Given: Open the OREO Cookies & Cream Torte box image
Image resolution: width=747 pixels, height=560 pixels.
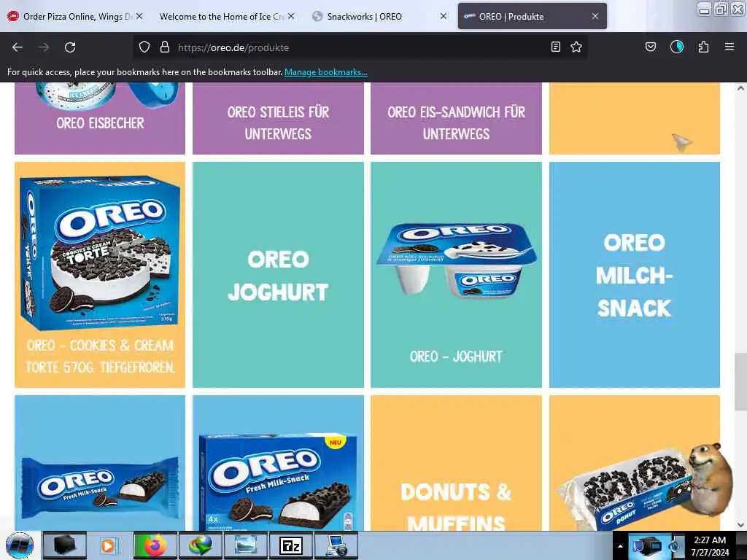Looking at the screenshot, I should coord(100,252).
